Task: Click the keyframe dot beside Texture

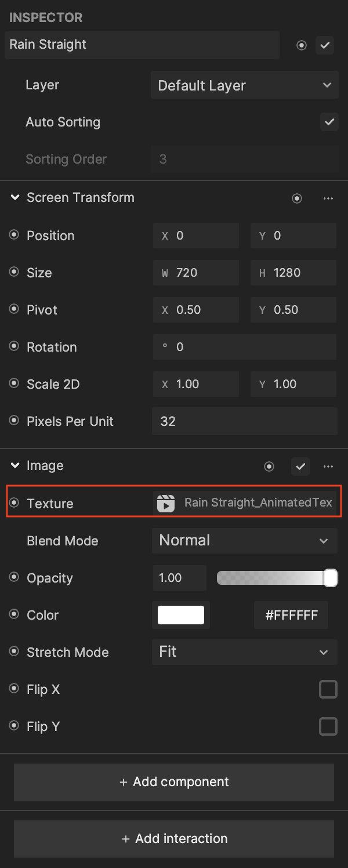Action: (14, 503)
